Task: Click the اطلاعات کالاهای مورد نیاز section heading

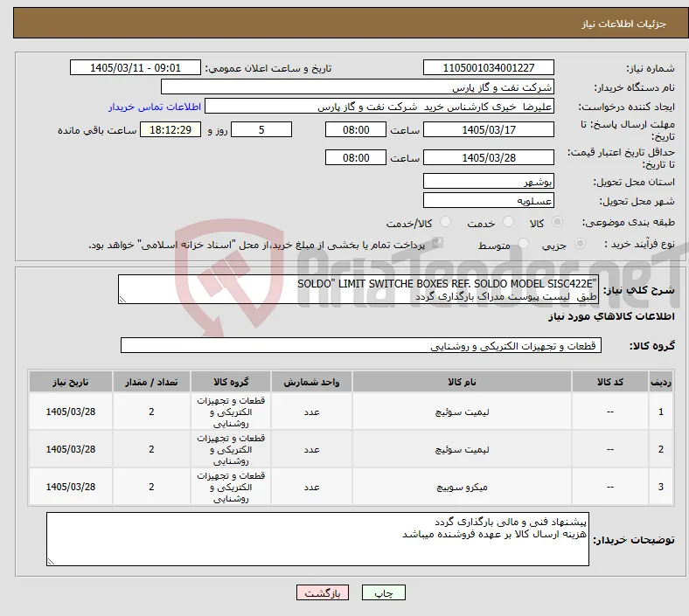Action: click(611, 316)
